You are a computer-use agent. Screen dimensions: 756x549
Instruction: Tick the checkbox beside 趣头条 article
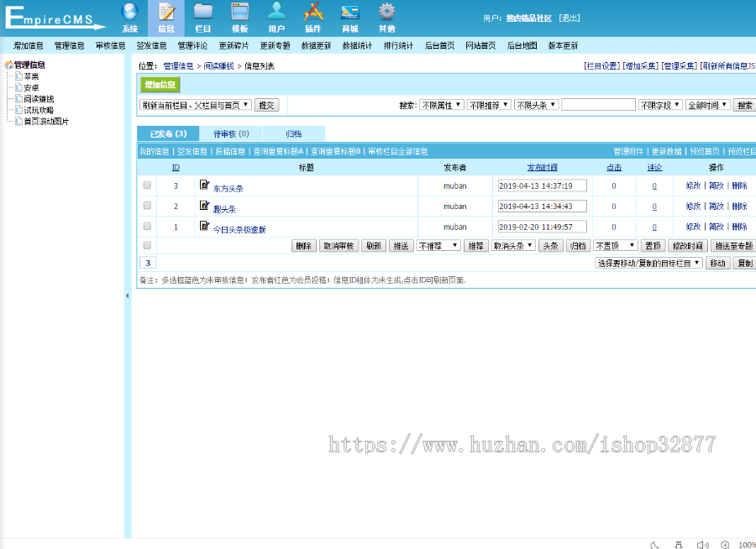[148, 206]
